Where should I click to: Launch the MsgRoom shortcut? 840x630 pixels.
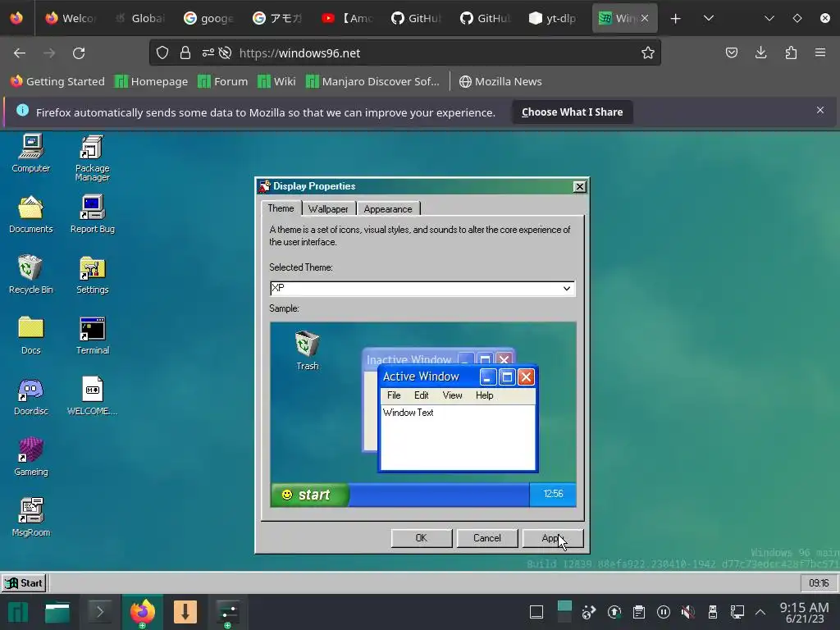(x=31, y=518)
